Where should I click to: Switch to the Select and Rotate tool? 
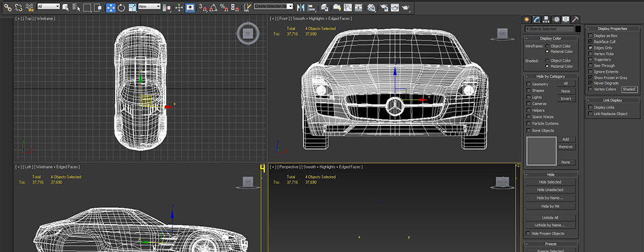tap(121, 8)
